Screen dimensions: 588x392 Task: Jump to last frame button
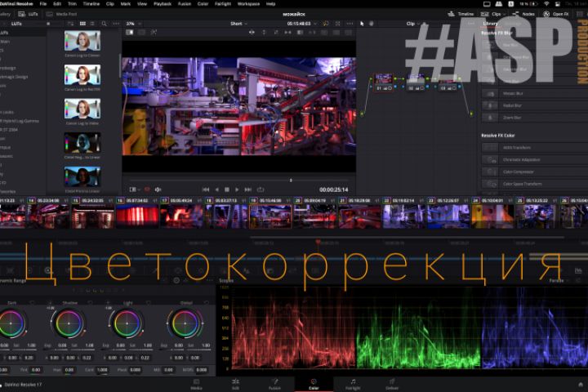click(248, 189)
